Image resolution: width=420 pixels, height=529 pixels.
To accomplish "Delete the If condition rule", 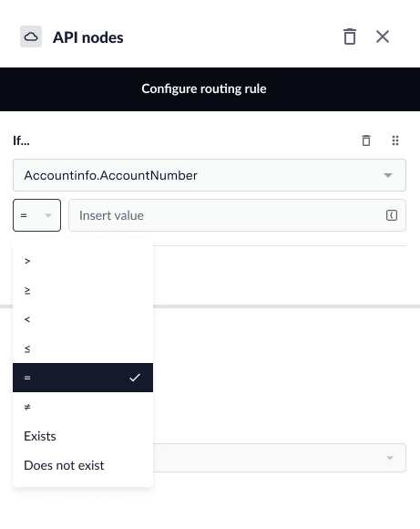I will click(x=366, y=140).
